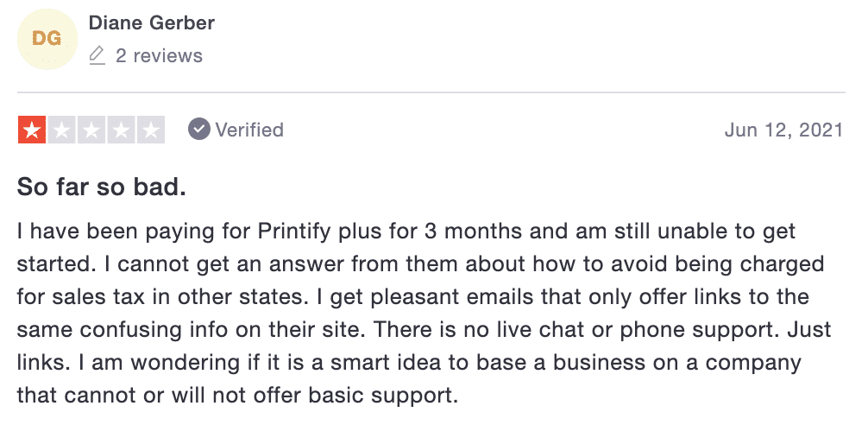Open the 'So far so bad.' review title

pos(101,187)
